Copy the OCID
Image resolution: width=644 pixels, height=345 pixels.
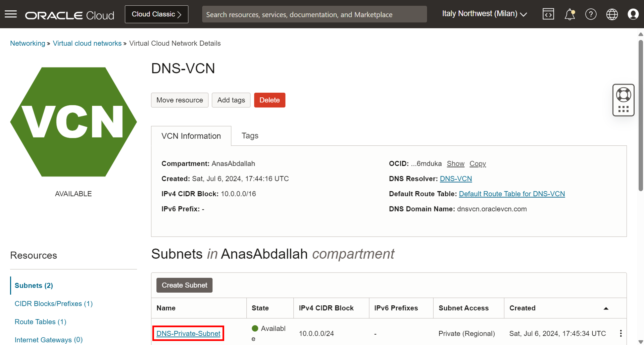click(478, 163)
